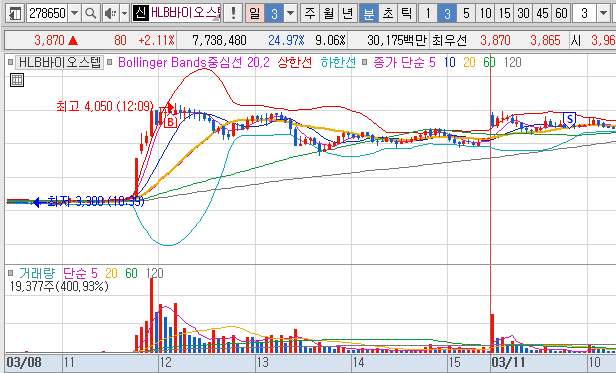This screenshot has height=373, width=616.
Task: Click the magnifier search icon
Action: [x=91, y=13]
